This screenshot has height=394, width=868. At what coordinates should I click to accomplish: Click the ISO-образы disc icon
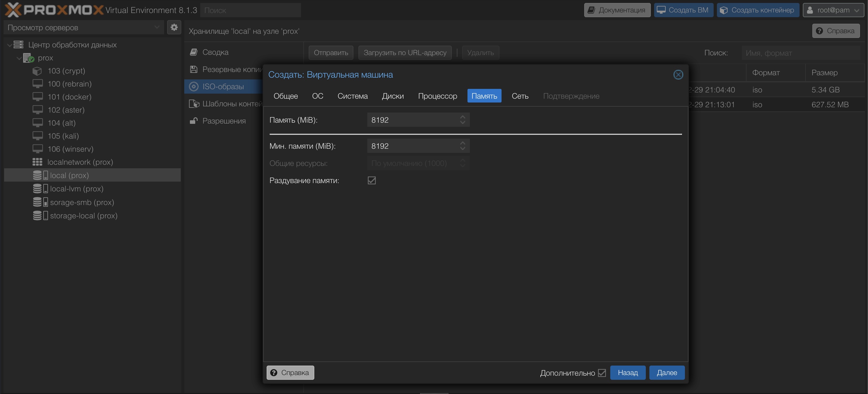click(193, 87)
